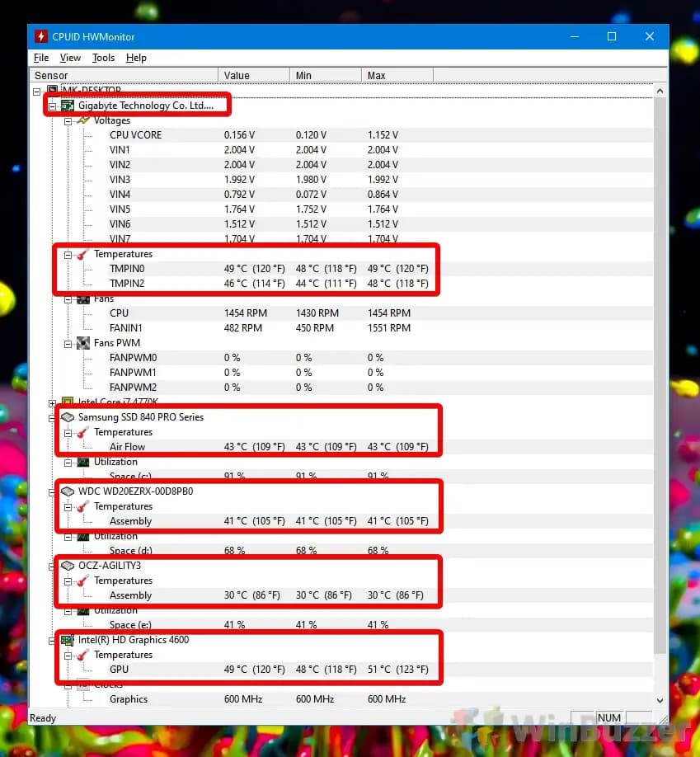Click the Fans PWM category icon
This screenshot has width=700, height=757.
83,343
